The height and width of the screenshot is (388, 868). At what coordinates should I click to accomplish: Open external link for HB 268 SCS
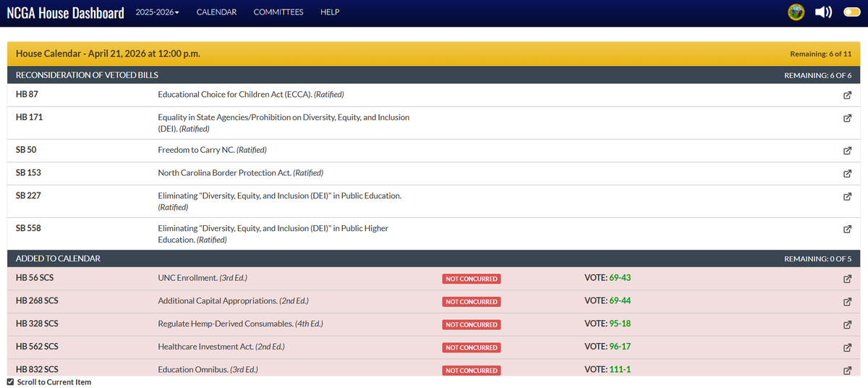tap(847, 302)
